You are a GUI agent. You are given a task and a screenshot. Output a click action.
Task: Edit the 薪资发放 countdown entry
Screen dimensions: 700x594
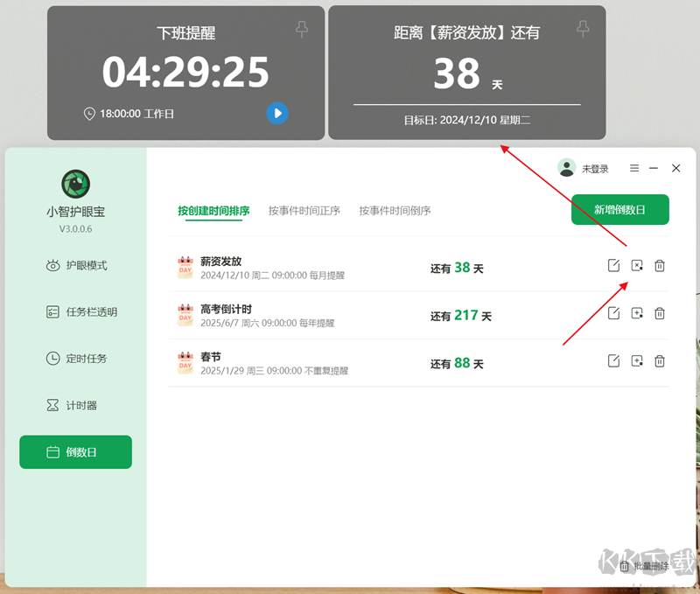tap(613, 265)
